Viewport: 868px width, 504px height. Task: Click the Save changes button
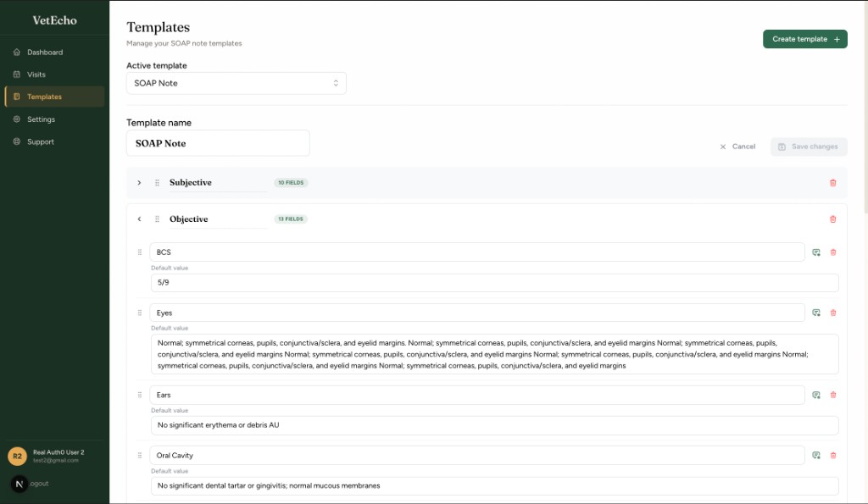(x=808, y=146)
